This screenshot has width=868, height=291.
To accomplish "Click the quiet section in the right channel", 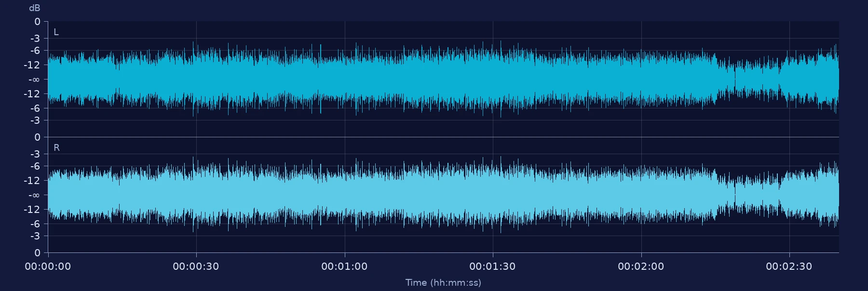I will click(757, 195).
